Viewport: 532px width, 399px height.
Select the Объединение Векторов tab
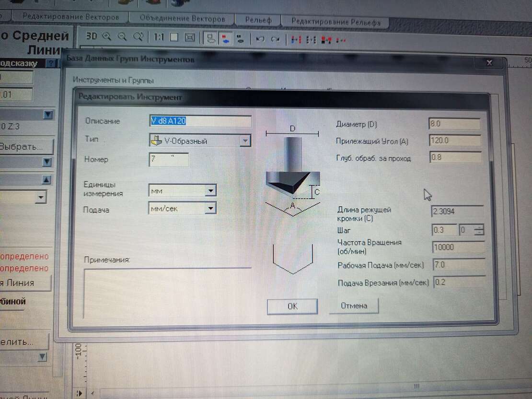[x=182, y=19]
